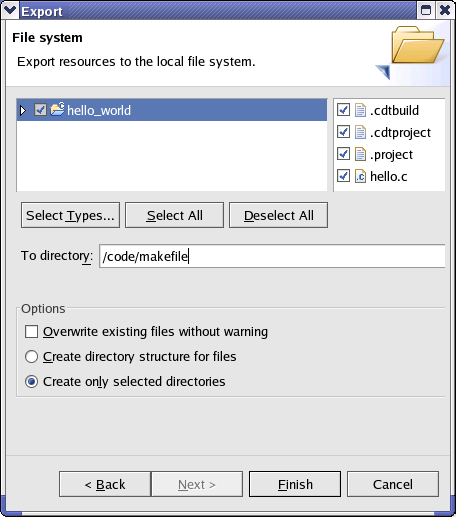Image resolution: width=456 pixels, height=517 pixels.
Task: Maximize the Export dialog window
Action: (426, 10)
